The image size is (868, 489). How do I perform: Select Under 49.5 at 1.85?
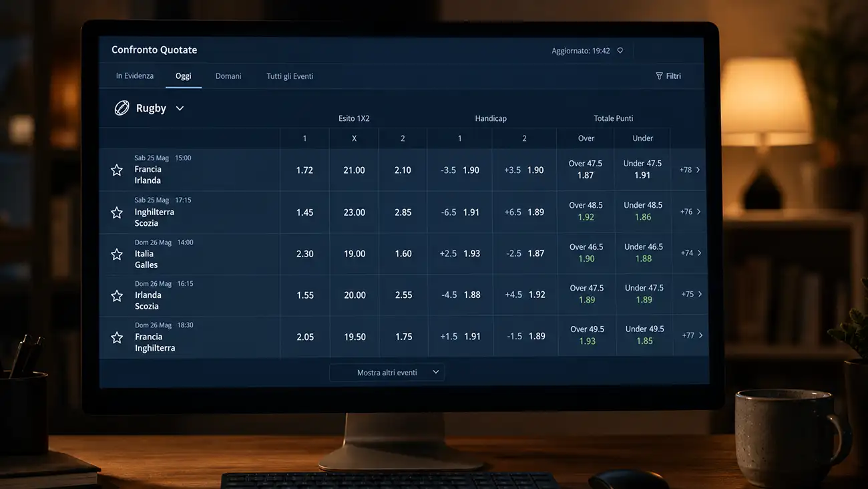(645, 335)
